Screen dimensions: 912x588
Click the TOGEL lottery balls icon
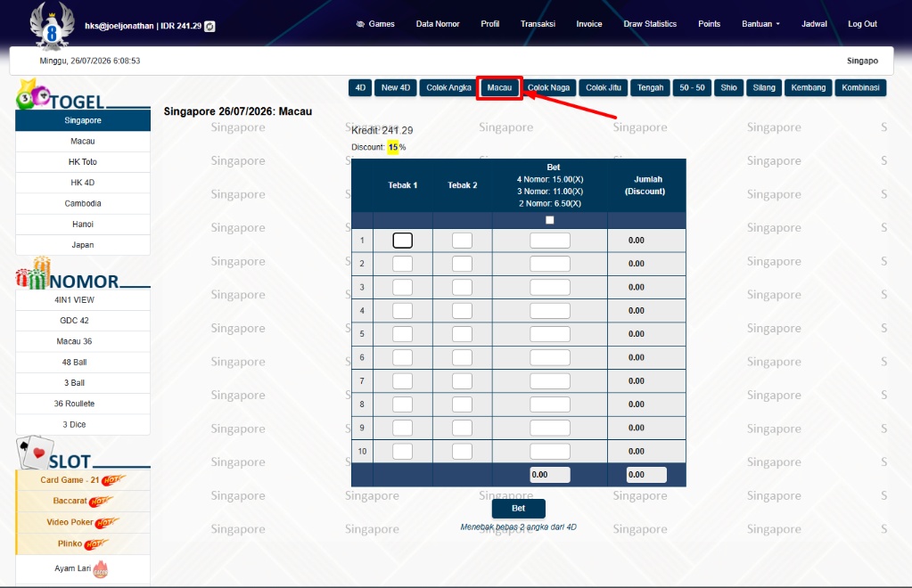point(33,94)
